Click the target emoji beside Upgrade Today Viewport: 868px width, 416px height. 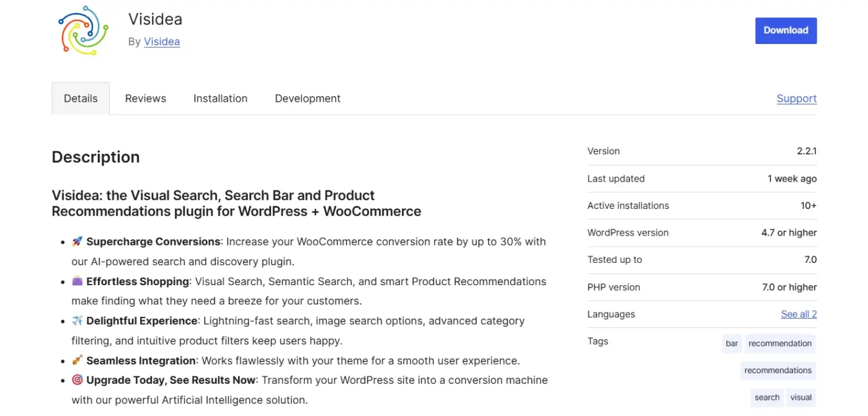coord(77,380)
